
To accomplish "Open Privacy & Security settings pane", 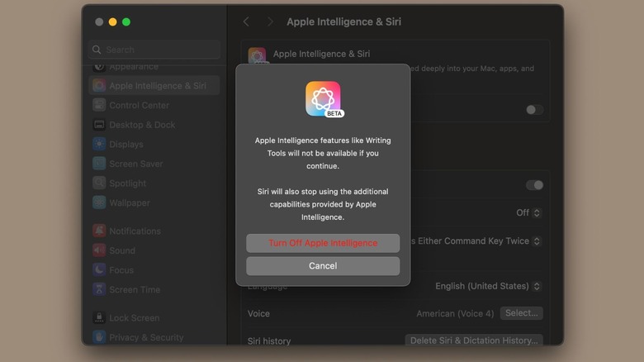I will (154, 337).
